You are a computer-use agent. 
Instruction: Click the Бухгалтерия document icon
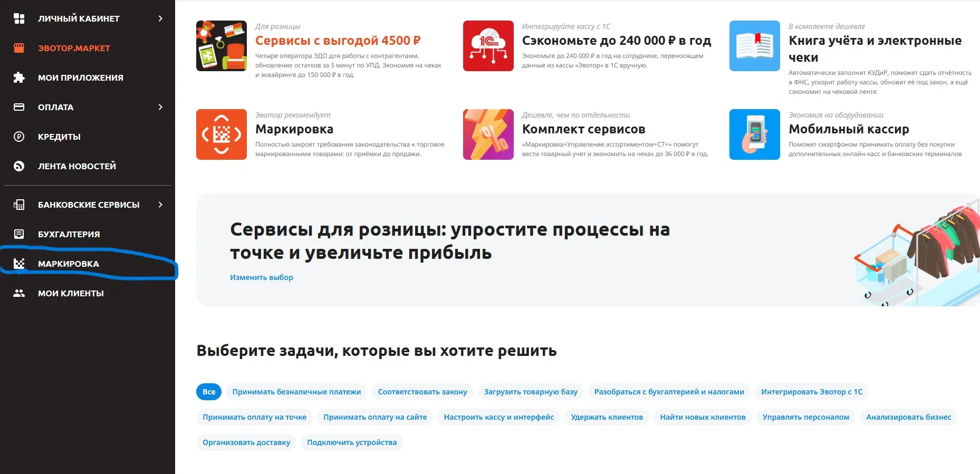pos(19,234)
